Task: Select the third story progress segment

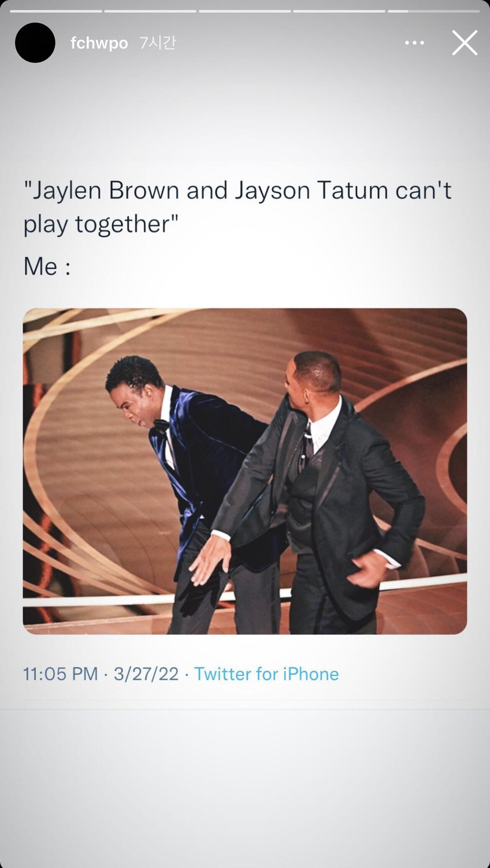Action: [x=245, y=11]
